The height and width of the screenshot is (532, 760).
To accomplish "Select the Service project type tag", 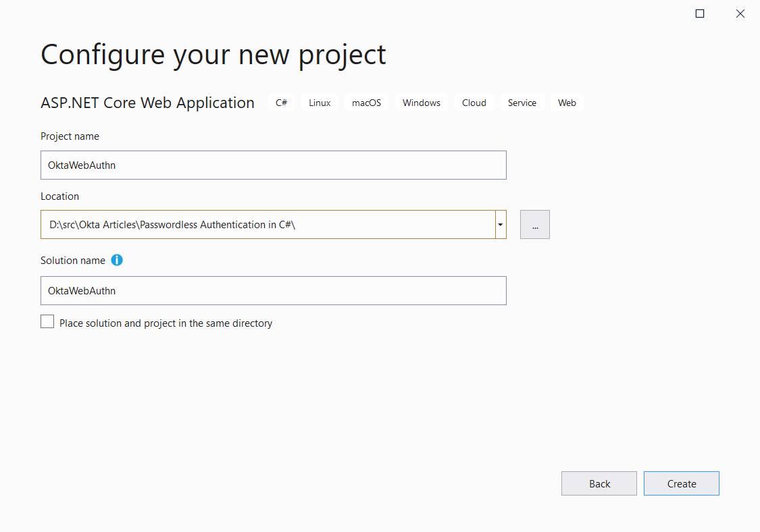I will pos(522,103).
